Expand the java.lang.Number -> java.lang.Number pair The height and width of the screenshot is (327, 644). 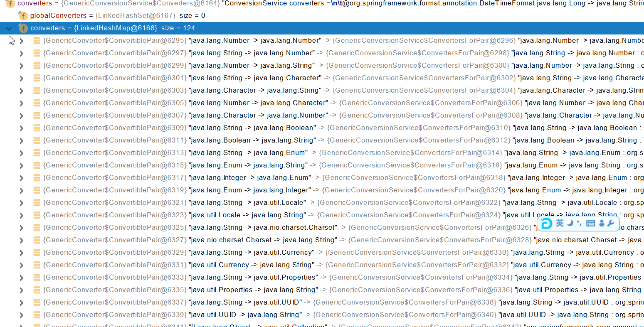tap(21, 40)
